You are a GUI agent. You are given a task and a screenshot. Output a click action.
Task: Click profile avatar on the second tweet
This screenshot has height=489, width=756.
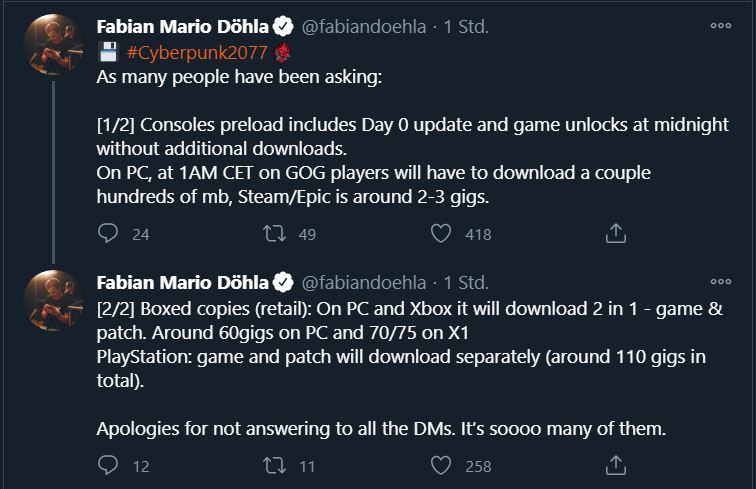coord(52,300)
